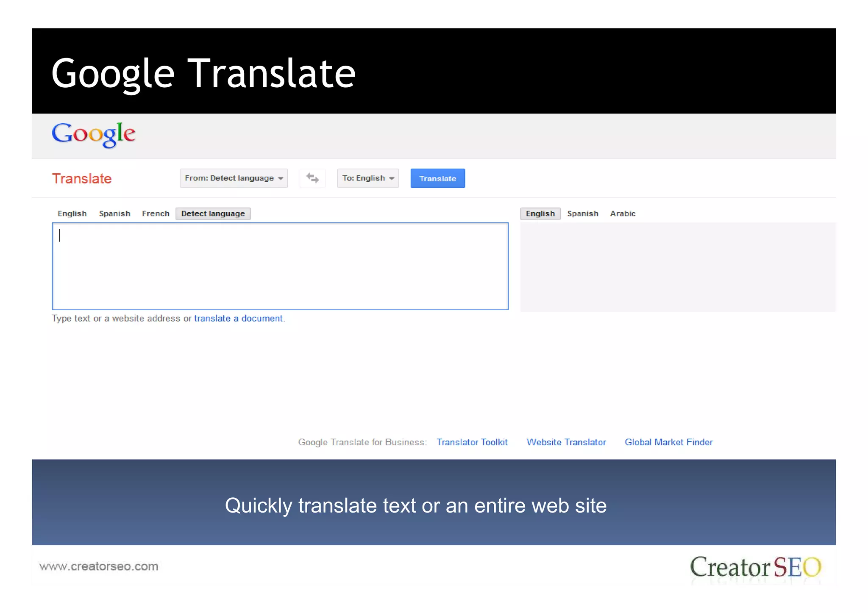The width and height of the screenshot is (868, 613).
Task: Open the To: English dropdown
Action: tap(368, 178)
